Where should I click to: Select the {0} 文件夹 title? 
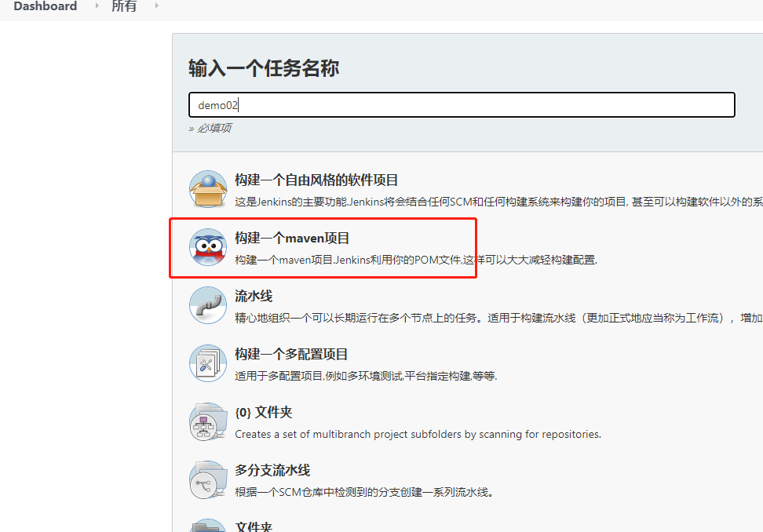click(263, 413)
